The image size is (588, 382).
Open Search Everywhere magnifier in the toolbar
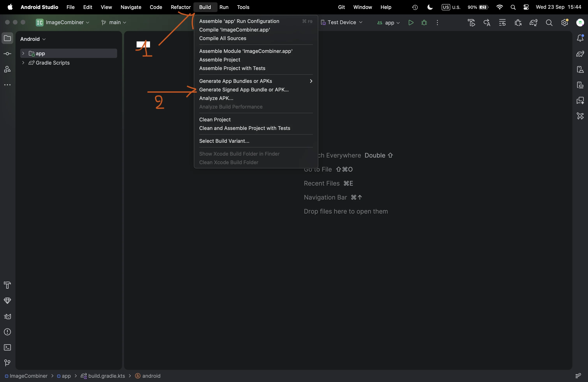[x=549, y=23]
